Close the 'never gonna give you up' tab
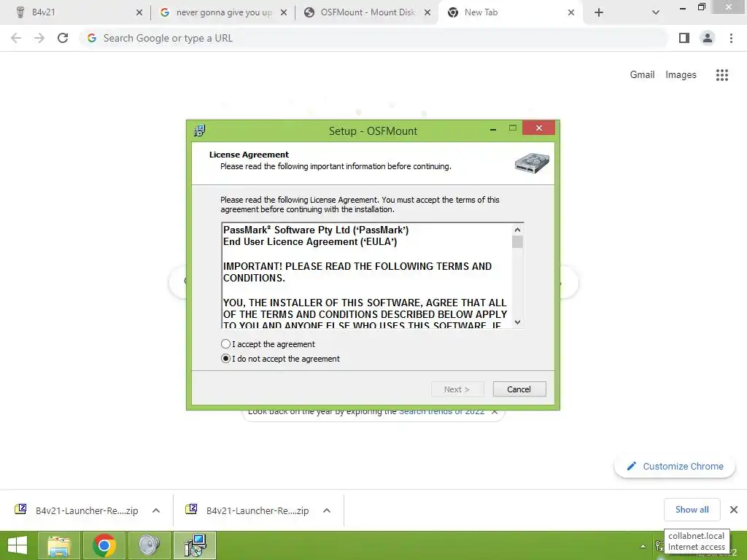The width and height of the screenshot is (747, 560). pos(284,12)
